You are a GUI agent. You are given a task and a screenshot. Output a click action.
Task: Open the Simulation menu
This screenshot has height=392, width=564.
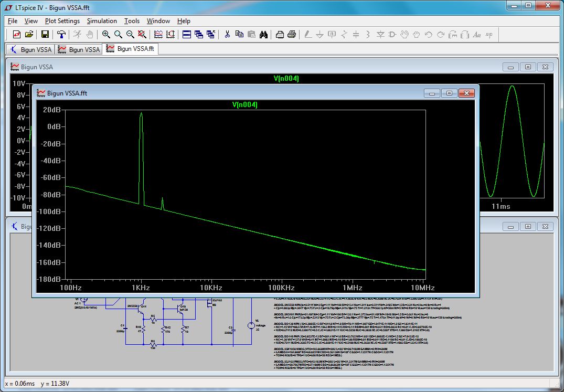pyautogui.click(x=102, y=21)
